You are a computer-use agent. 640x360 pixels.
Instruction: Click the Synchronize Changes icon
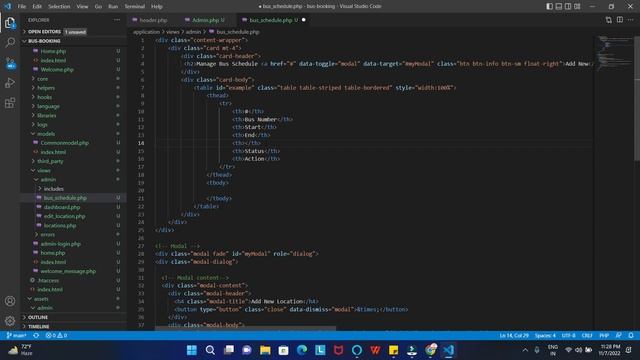(36, 336)
